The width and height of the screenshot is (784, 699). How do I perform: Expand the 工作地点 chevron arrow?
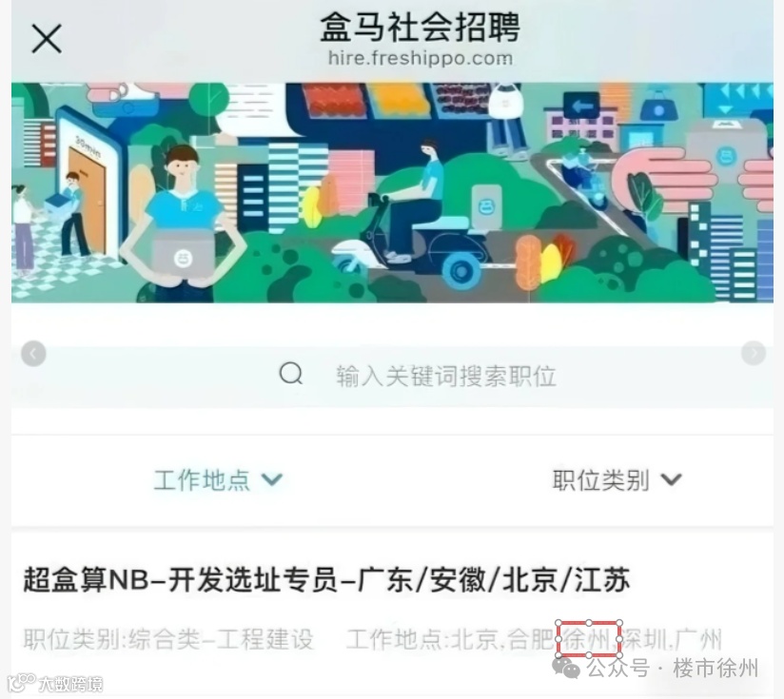(x=272, y=479)
